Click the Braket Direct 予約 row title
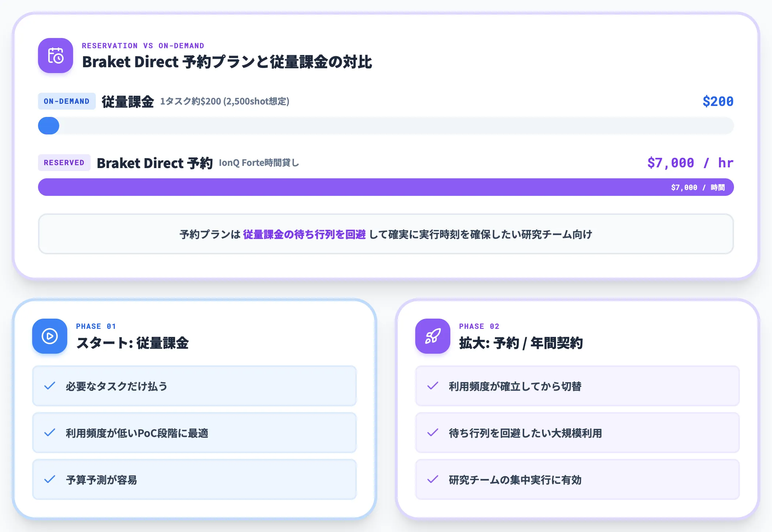The image size is (772, 532). (155, 163)
